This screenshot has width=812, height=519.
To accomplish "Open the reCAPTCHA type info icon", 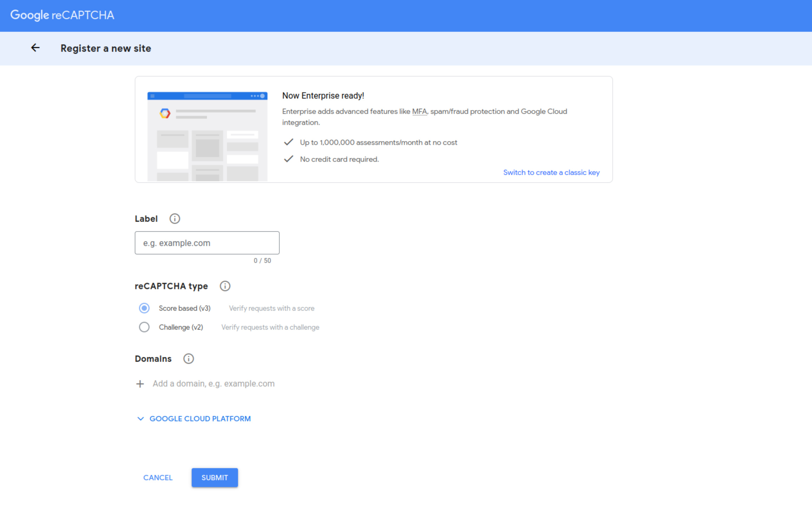I will pyautogui.click(x=225, y=286).
